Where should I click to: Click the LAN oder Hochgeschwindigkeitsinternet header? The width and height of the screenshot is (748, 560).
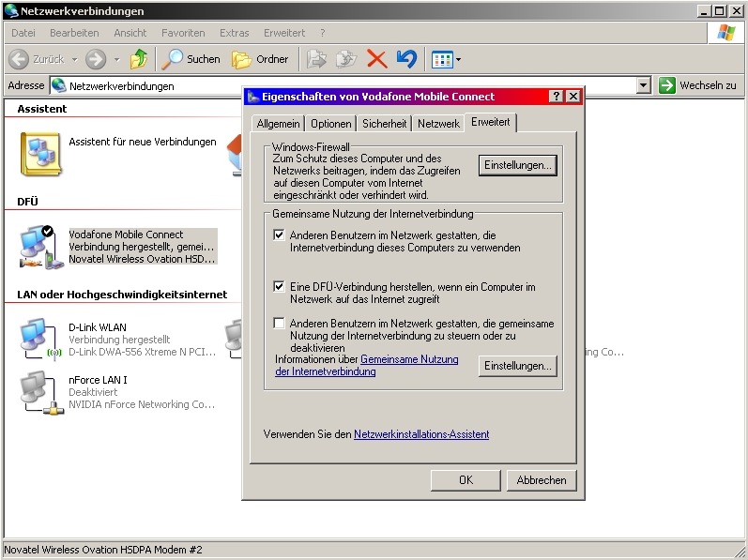[122, 295]
